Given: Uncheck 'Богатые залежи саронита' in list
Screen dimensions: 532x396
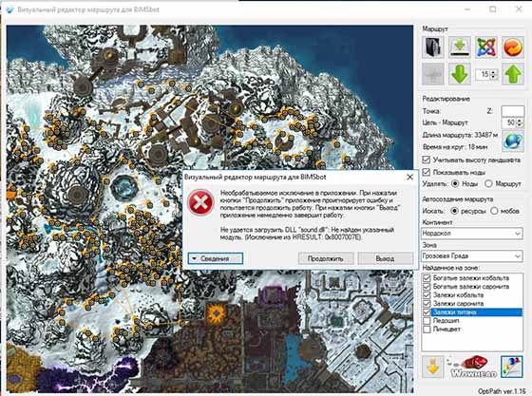Looking at the screenshot, I should click(x=427, y=287).
